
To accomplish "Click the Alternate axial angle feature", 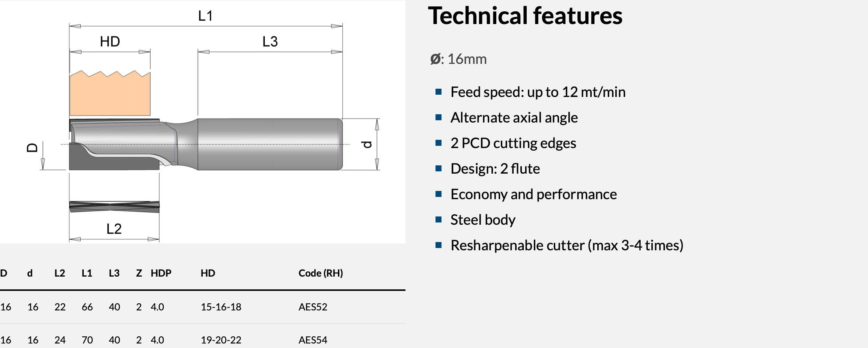I will (x=514, y=118).
